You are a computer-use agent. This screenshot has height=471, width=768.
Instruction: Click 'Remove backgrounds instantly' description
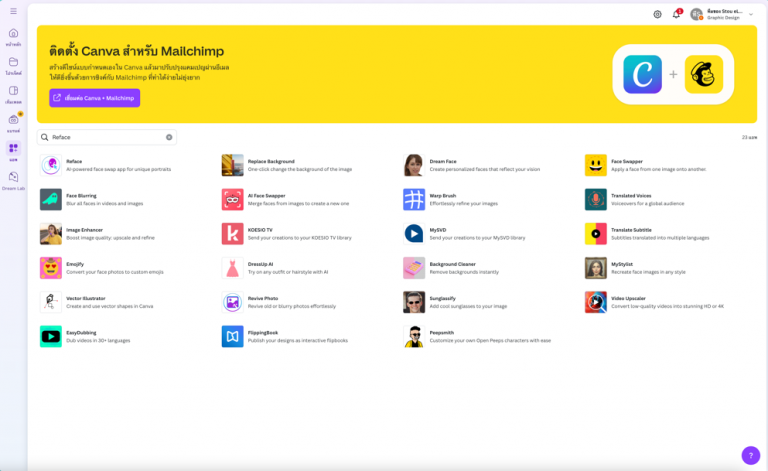click(x=464, y=272)
